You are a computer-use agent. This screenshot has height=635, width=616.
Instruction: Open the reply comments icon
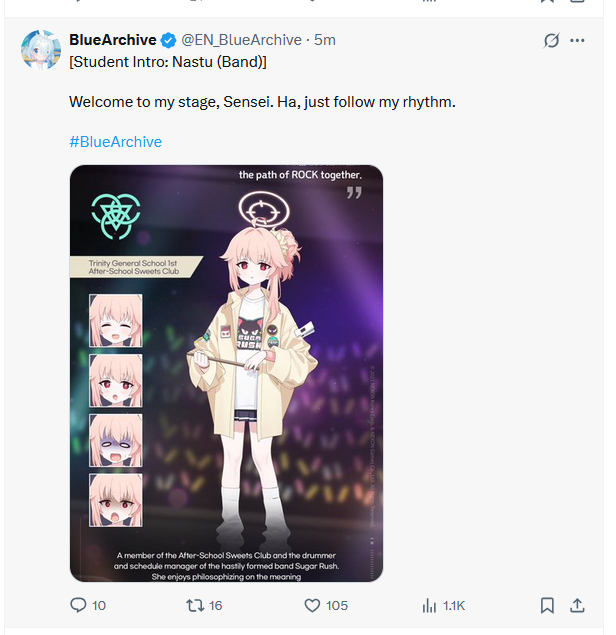point(78,605)
